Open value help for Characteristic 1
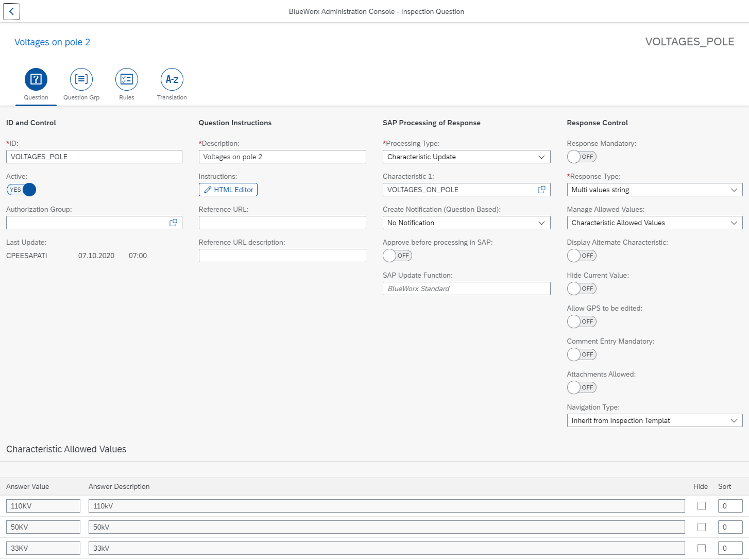 [541, 190]
